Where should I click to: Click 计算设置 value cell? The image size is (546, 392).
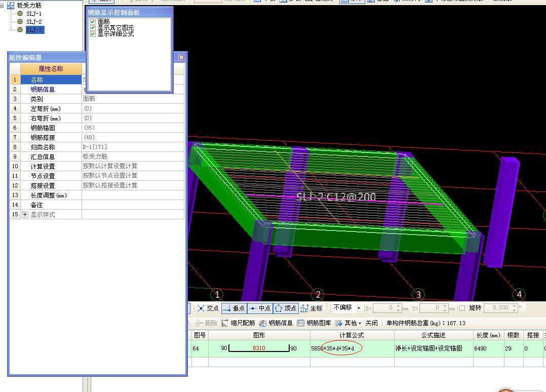pos(133,166)
